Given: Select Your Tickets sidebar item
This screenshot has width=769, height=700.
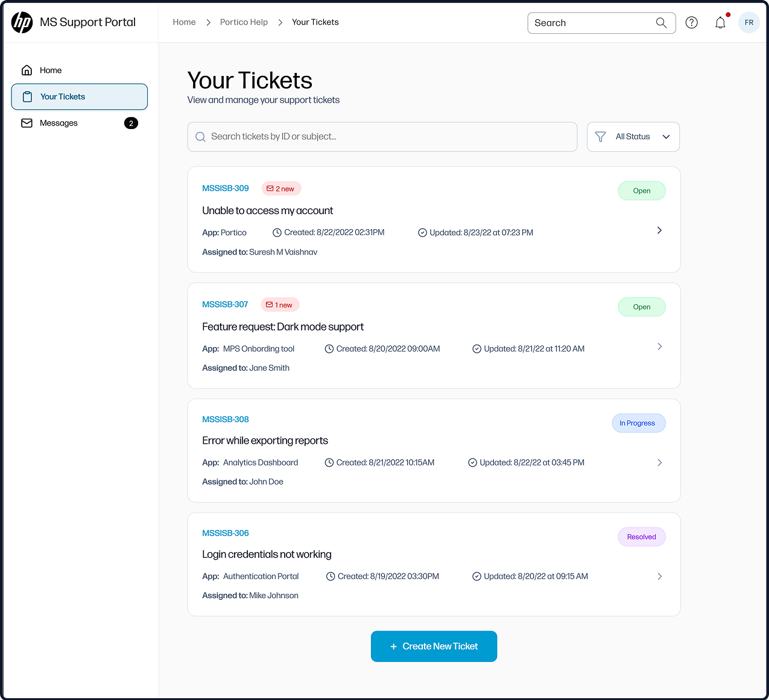Looking at the screenshot, I should (x=79, y=97).
